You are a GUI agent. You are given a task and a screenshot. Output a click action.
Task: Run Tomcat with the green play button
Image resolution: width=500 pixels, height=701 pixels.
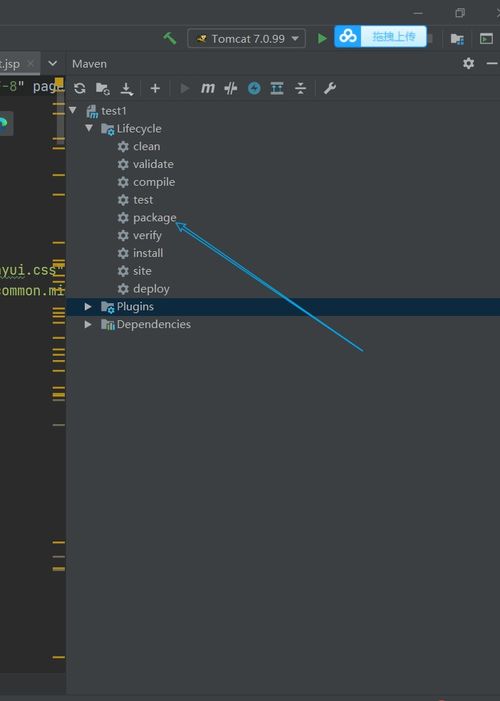click(x=322, y=38)
